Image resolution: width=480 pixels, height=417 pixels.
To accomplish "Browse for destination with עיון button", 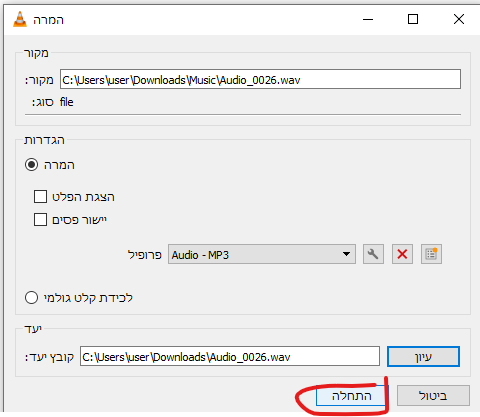I will tap(423, 357).
